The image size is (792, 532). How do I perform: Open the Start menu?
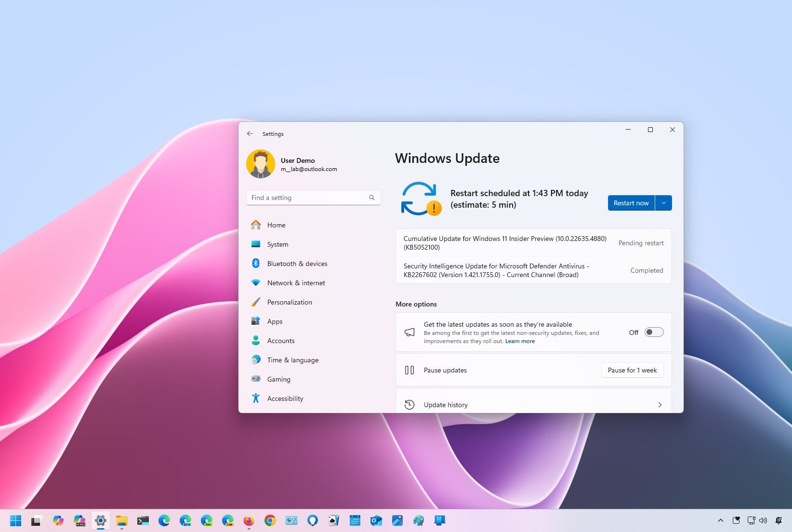pyautogui.click(x=15, y=520)
